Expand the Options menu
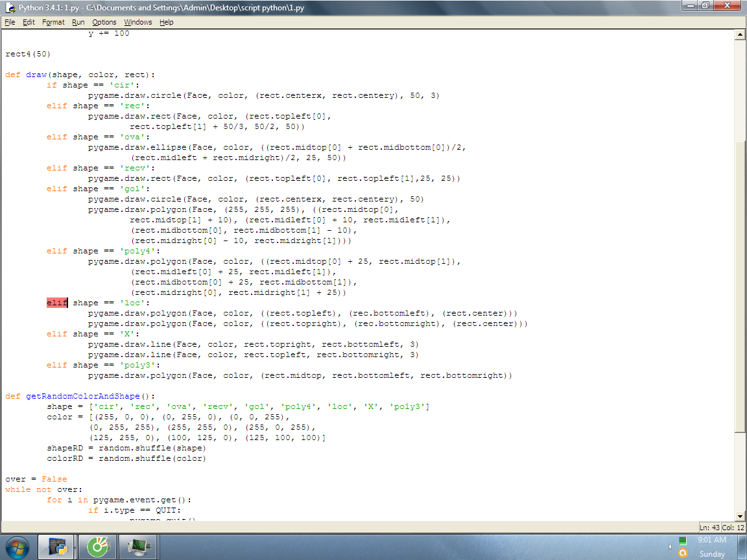This screenshot has height=560, width=747. 104,22
